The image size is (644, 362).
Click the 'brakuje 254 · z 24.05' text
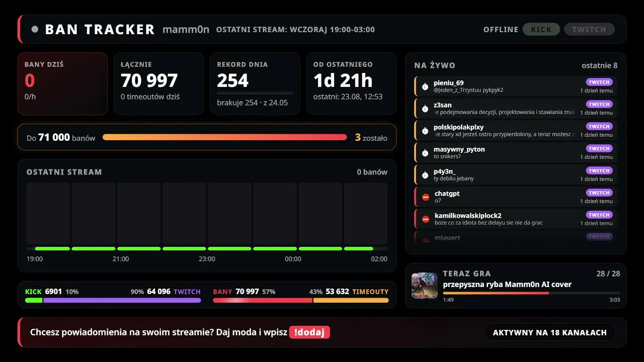click(253, 103)
